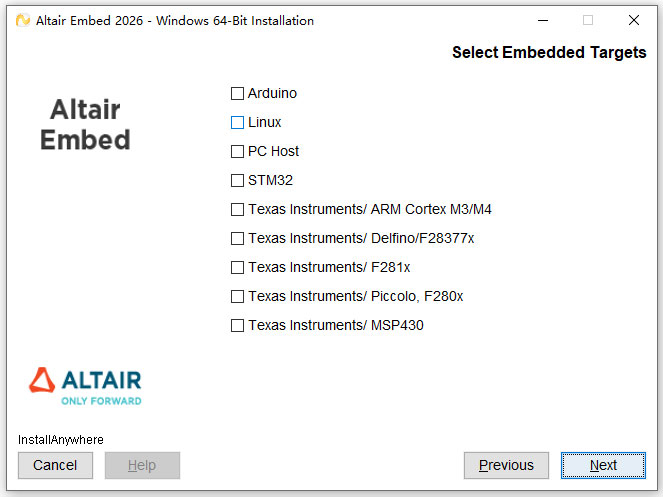Click the InstallAnywhere label text
This screenshot has height=497, width=663.
61,440
